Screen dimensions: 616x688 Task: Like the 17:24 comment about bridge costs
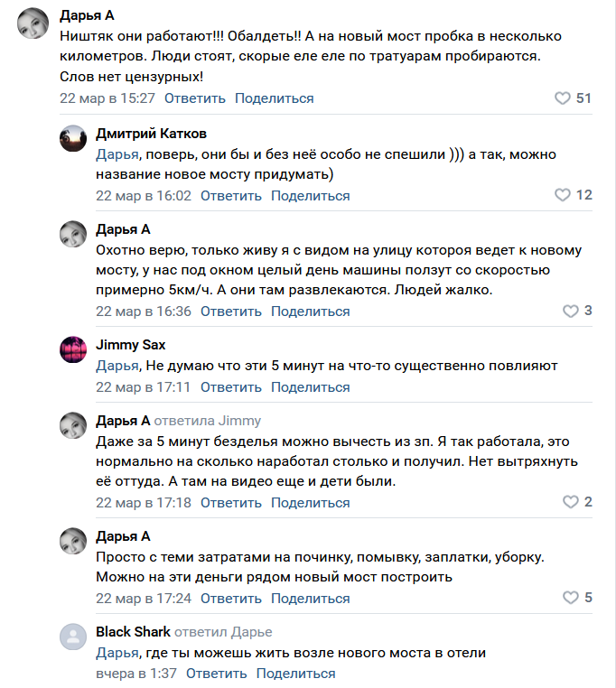coord(570,598)
